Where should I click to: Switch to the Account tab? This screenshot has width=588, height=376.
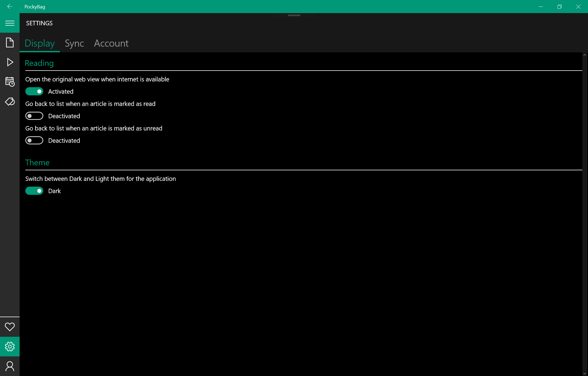click(111, 43)
